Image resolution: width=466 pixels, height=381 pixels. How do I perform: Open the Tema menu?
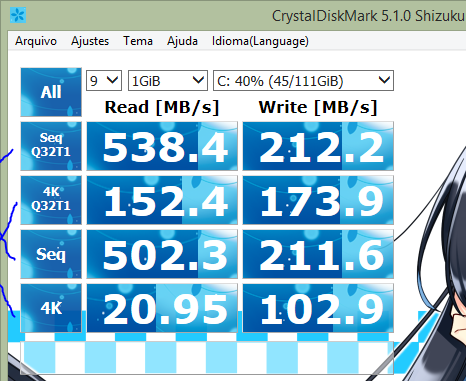coord(138,41)
